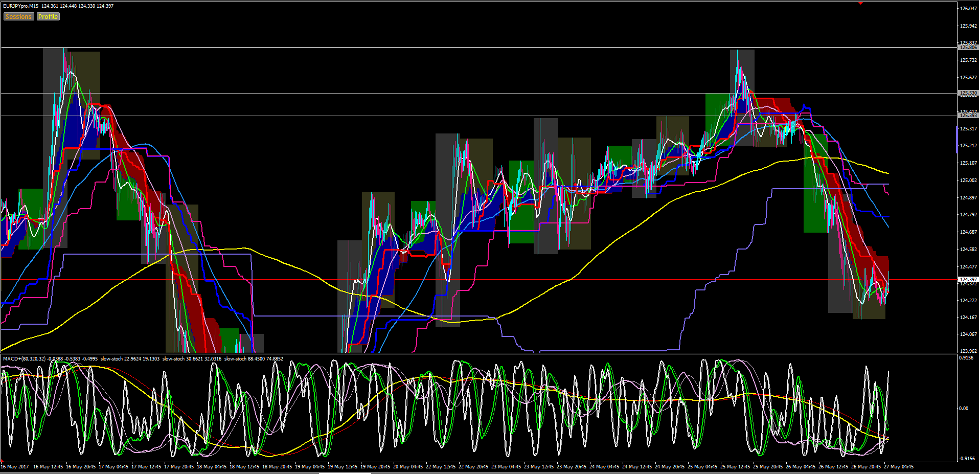The width and height of the screenshot is (980, 474).
Task: Click the 124.272 price scale value
Action: coord(968,301)
